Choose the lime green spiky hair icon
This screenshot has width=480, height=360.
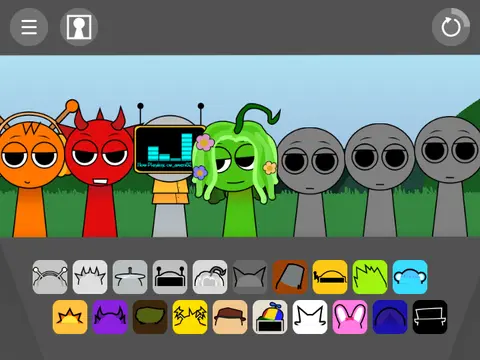(x=370, y=277)
